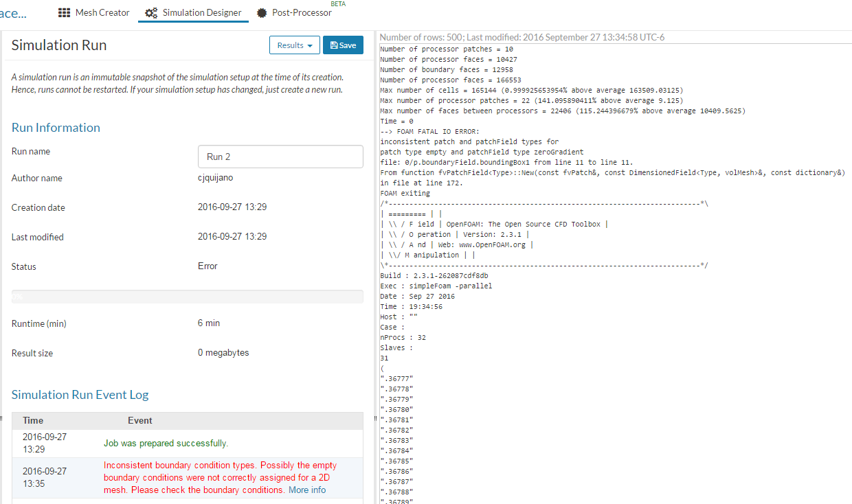This screenshot has height=504, width=852.
Task: Click the run progress bar
Action: tap(188, 297)
